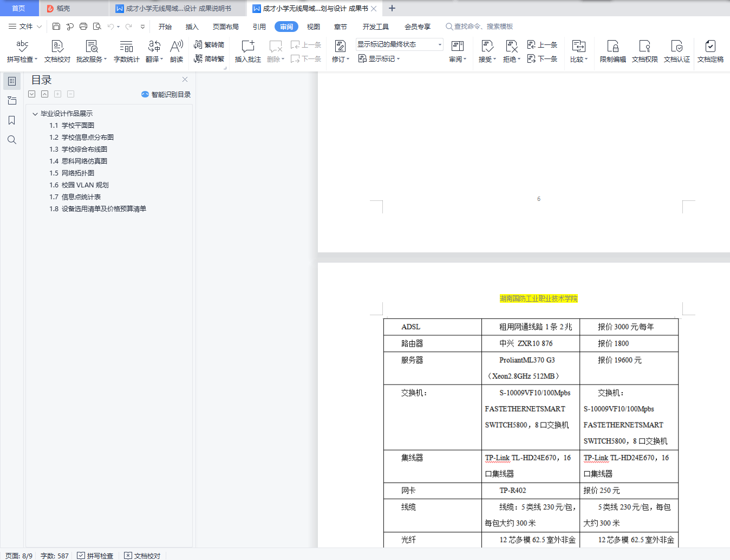
Task: Open the 文件 menu
Action: (x=25, y=26)
